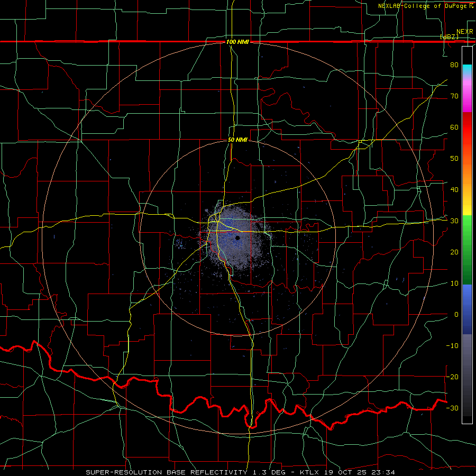Click the red segment of the color bar
This screenshot has height=476, width=476.
(x=467, y=127)
